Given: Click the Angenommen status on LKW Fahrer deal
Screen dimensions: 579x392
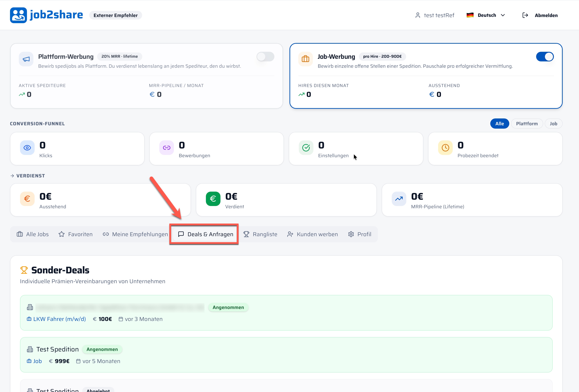Looking at the screenshot, I should 228,307.
